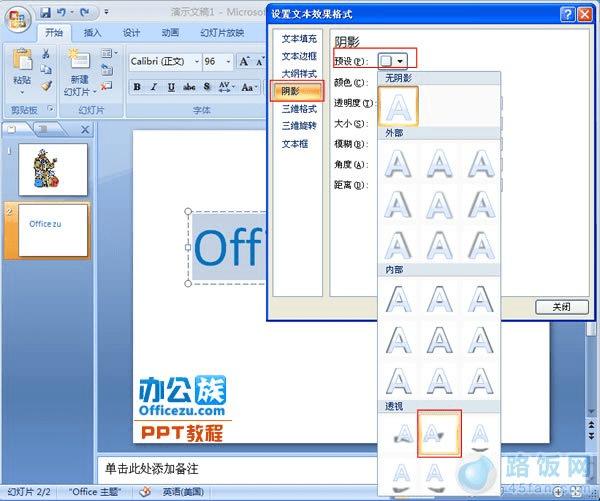Select 三维格式 in the dialog sidebar
600x501 pixels.
point(299,109)
